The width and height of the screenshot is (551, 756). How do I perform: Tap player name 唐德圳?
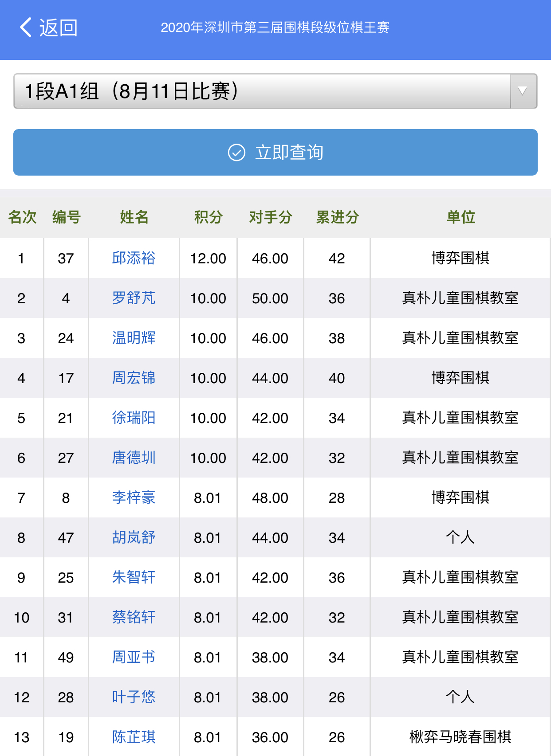134,458
